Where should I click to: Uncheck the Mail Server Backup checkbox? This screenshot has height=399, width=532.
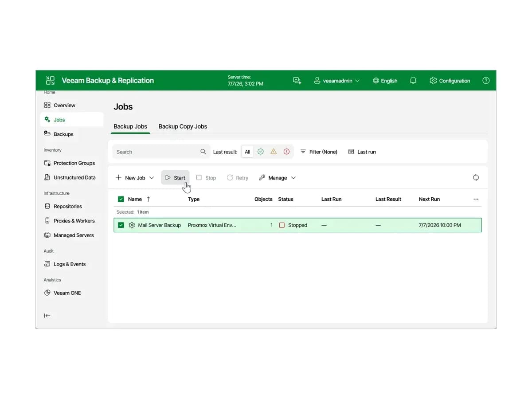click(121, 225)
